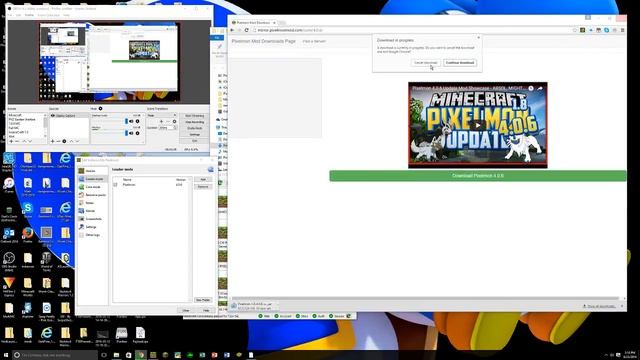Open the Fade transition dropdown in OBS
The image size is (640, 360).
pos(162,116)
